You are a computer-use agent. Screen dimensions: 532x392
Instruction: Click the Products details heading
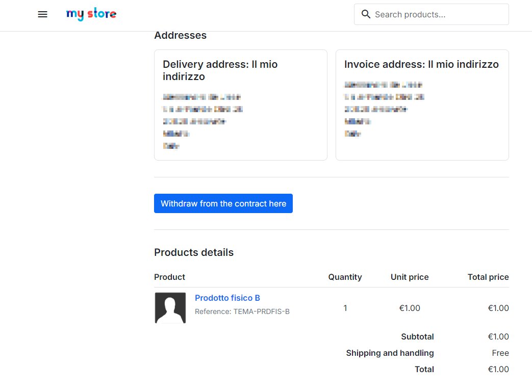(194, 252)
